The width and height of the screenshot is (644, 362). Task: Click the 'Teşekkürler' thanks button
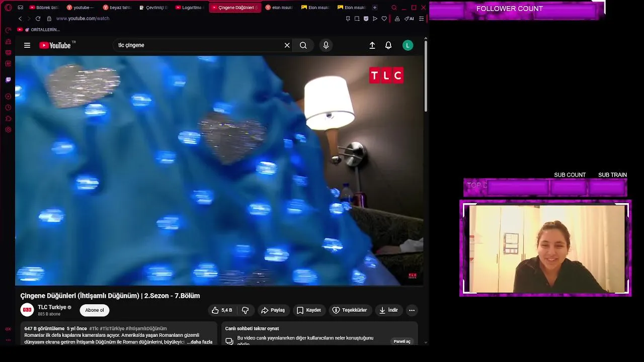tap(350, 310)
